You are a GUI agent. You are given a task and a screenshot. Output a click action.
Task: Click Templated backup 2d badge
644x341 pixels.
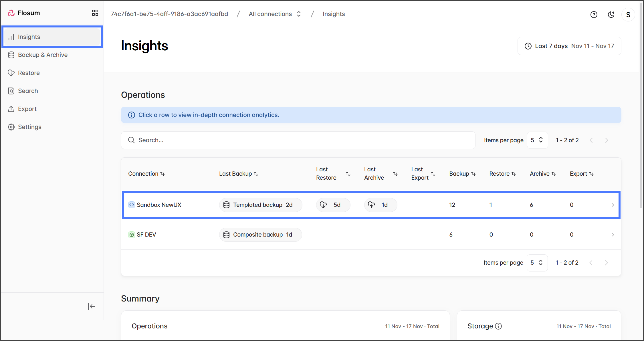260,205
